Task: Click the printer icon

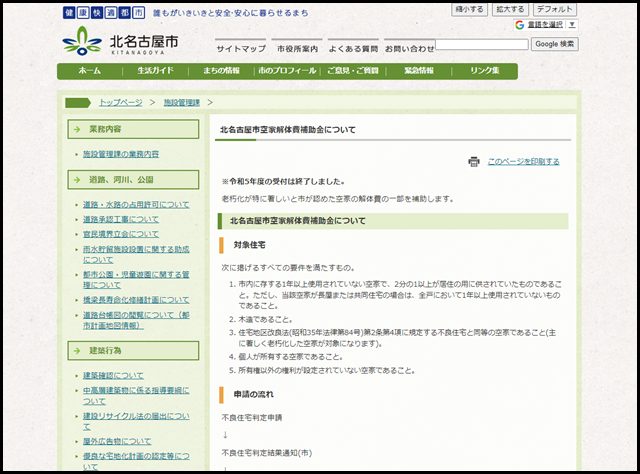Action: 474,161
